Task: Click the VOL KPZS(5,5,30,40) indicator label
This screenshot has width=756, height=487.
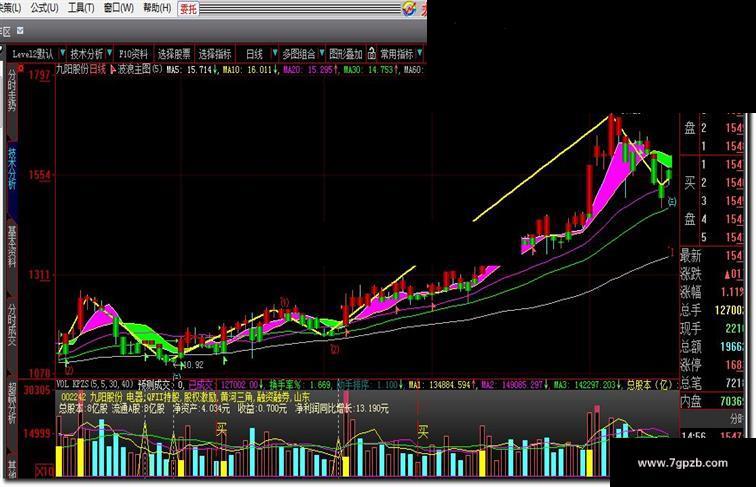Action: point(95,384)
